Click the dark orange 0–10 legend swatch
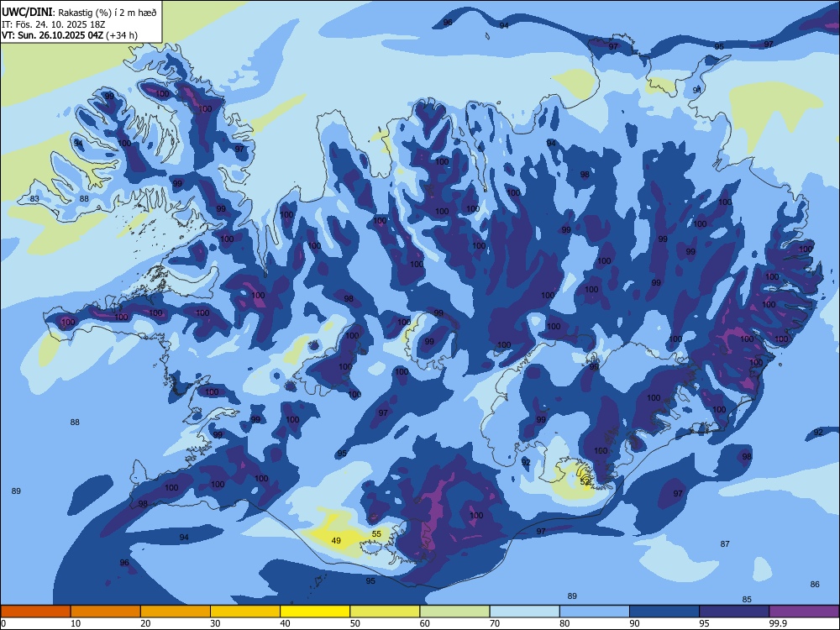This screenshot has width=840, height=630. (x=36, y=612)
